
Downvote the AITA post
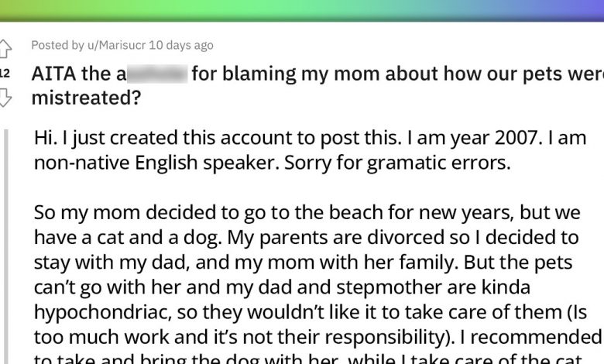(5, 97)
